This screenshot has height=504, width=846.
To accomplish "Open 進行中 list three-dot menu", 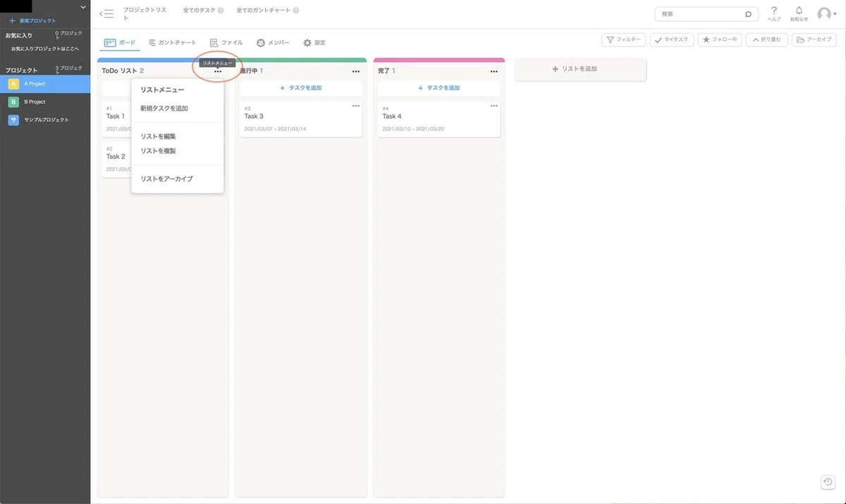I will coord(356,71).
